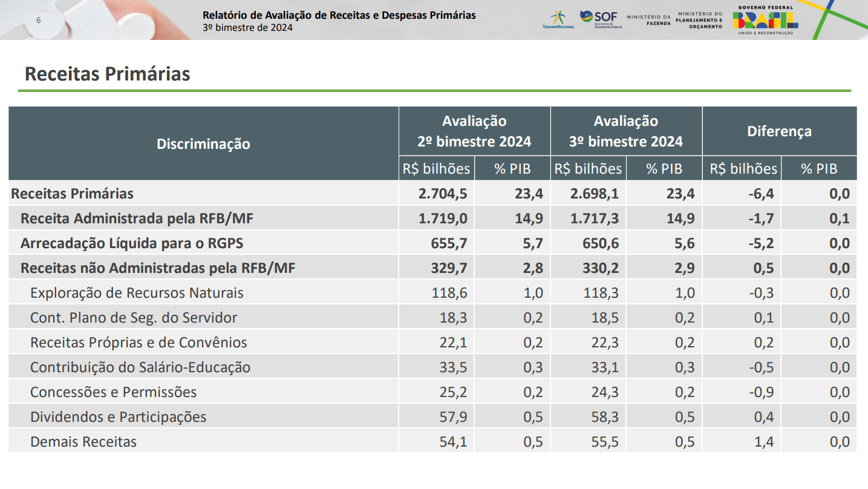The image size is (868, 489).
Task: Click the SOF logo in header
Action: click(601, 19)
